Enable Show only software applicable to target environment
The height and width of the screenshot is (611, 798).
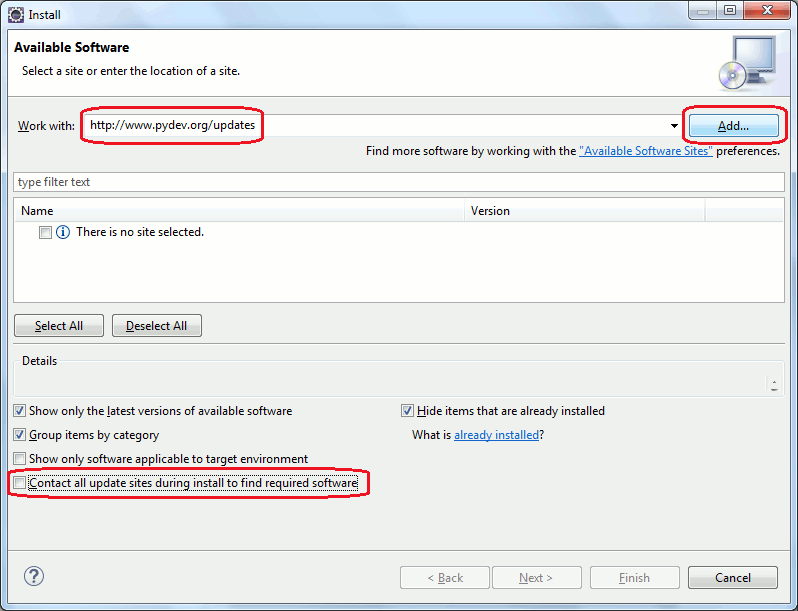[20, 459]
